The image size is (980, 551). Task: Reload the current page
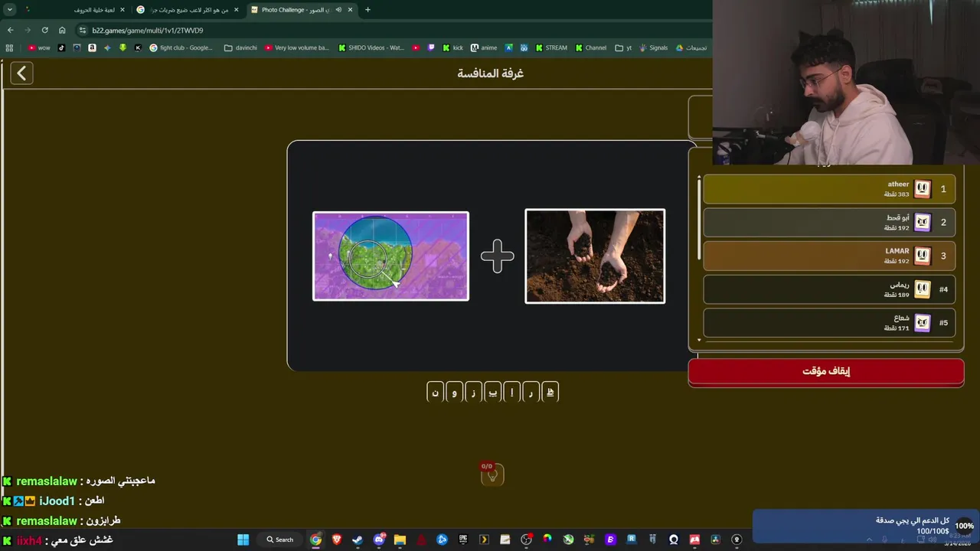(44, 30)
